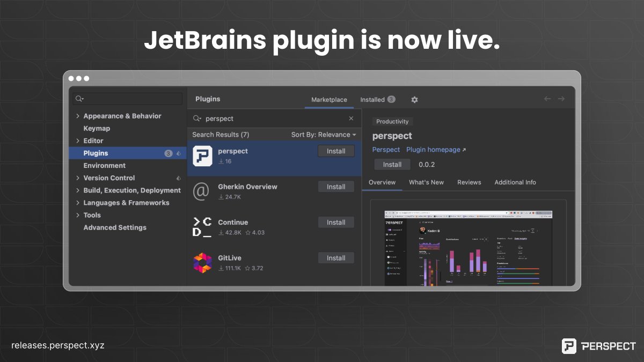This screenshot has width=644, height=362.
Task: Click the perspect title in details pane
Action: (392, 136)
